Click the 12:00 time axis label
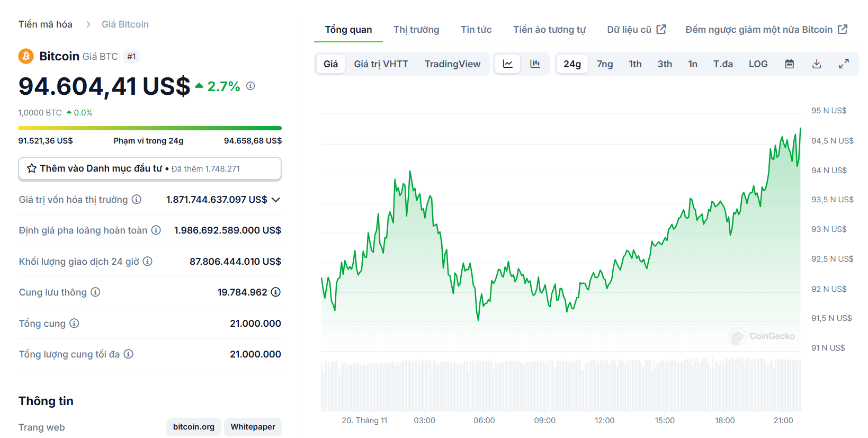The height and width of the screenshot is (438, 868). (604, 421)
